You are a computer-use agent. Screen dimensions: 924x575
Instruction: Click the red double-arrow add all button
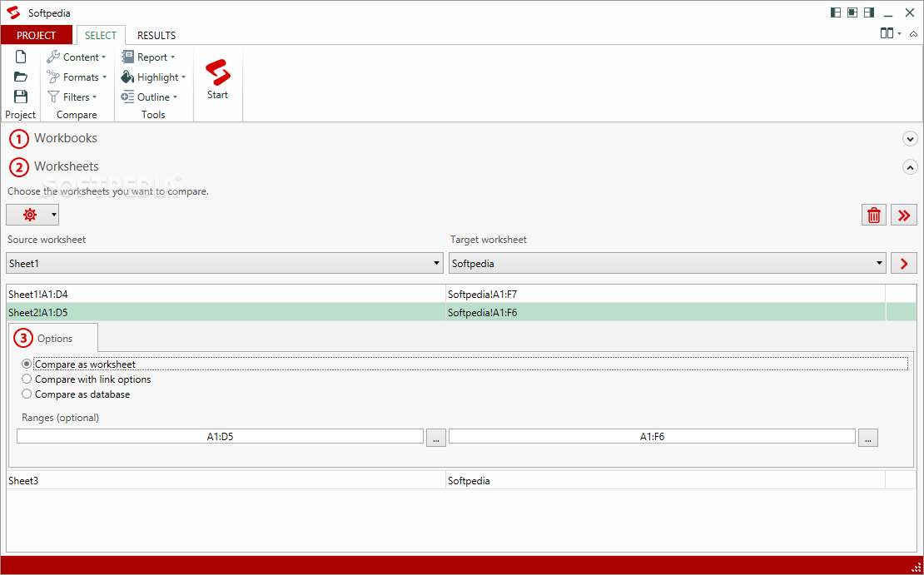[904, 215]
